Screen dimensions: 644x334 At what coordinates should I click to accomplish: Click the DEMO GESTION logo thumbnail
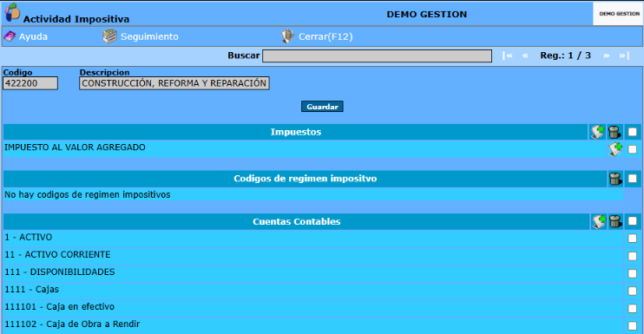[618, 14]
